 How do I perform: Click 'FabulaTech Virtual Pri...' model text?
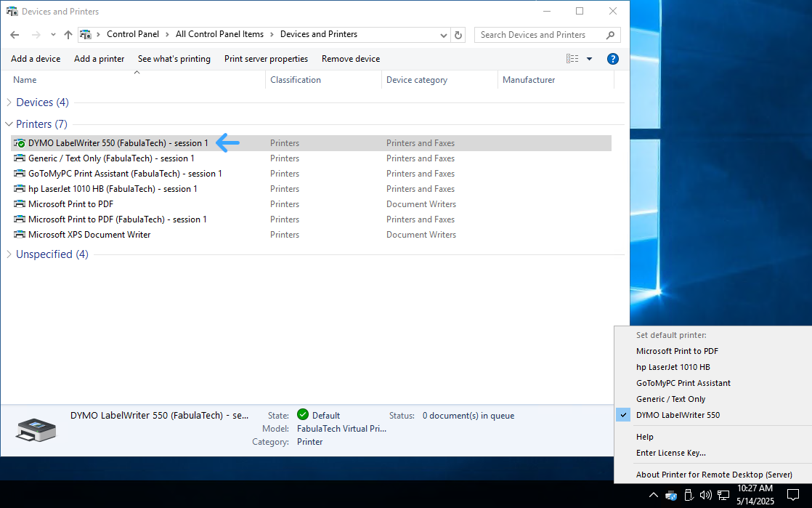pyautogui.click(x=342, y=429)
